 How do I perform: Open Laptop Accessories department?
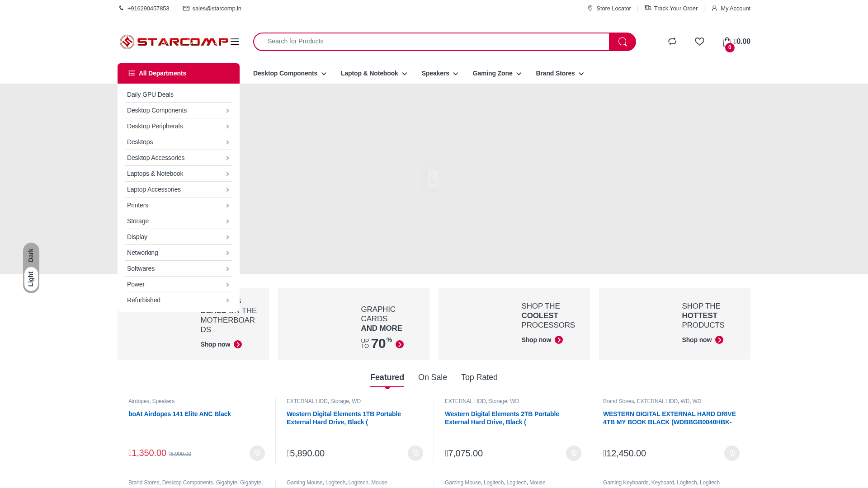click(179, 189)
